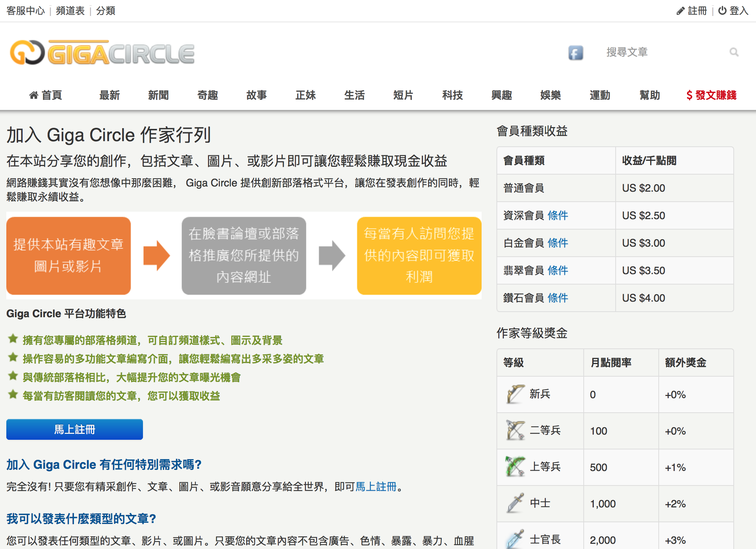Open 頻道表 link in top bar
Viewport: 756px width, 549px height.
(x=70, y=11)
